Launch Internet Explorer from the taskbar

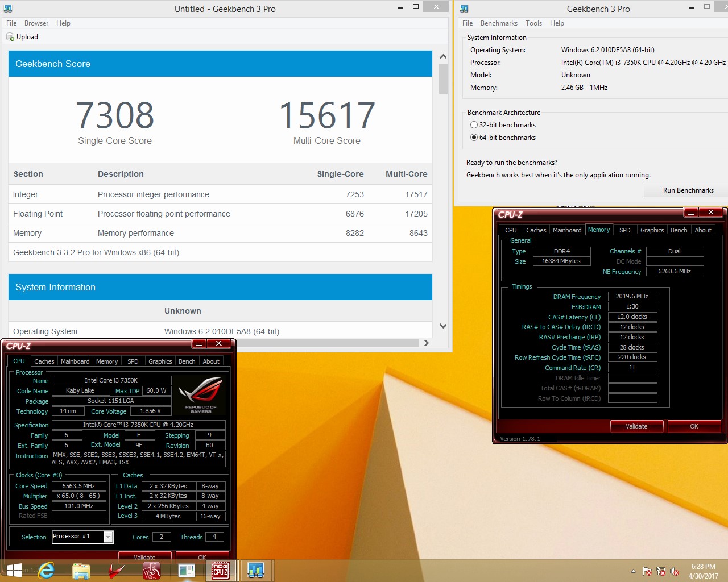pyautogui.click(x=46, y=570)
